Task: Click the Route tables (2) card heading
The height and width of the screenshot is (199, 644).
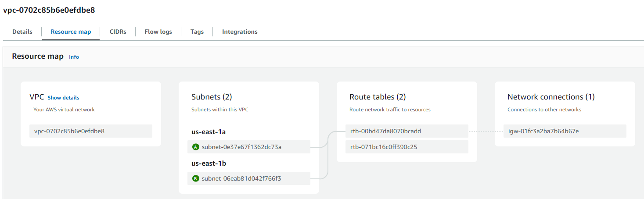Action: click(378, 97)
